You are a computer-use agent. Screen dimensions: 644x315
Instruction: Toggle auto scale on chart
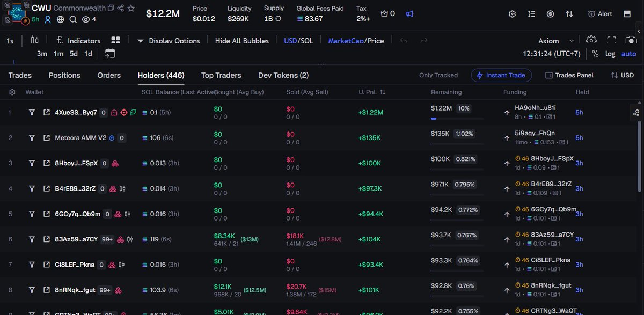click(628, 54)
